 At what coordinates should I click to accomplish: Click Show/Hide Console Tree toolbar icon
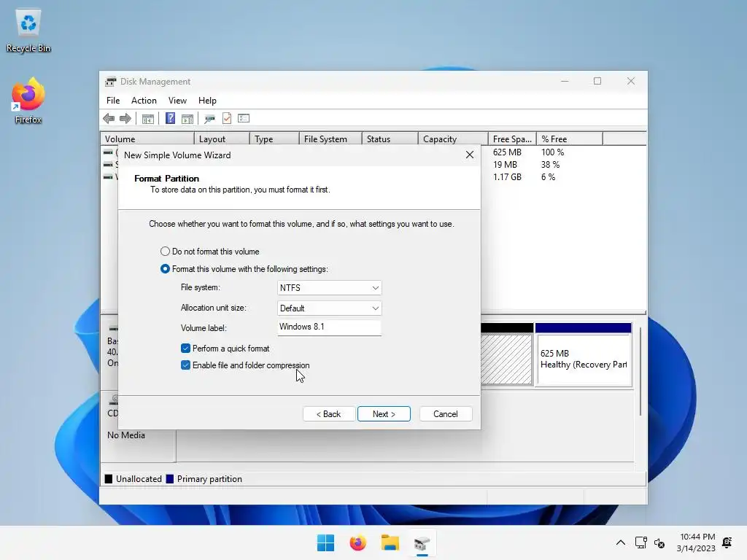[x=147, y=119]
